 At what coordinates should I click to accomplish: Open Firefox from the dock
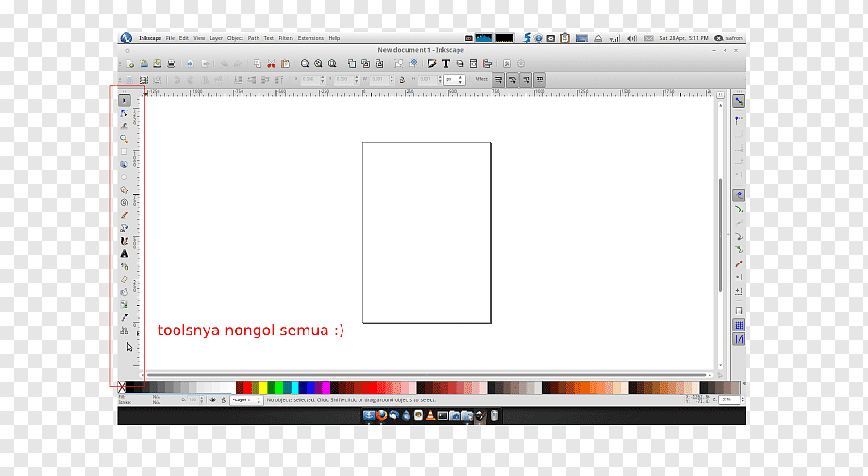(x=381, y=415)
